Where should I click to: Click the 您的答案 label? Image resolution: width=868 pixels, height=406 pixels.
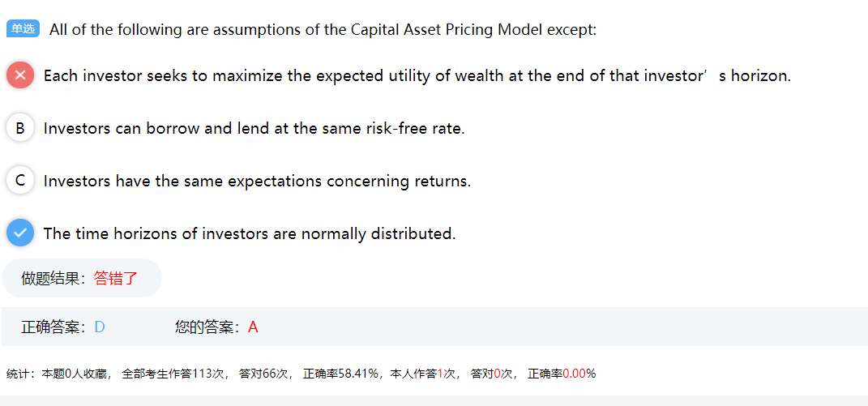(x=207, y=327)
